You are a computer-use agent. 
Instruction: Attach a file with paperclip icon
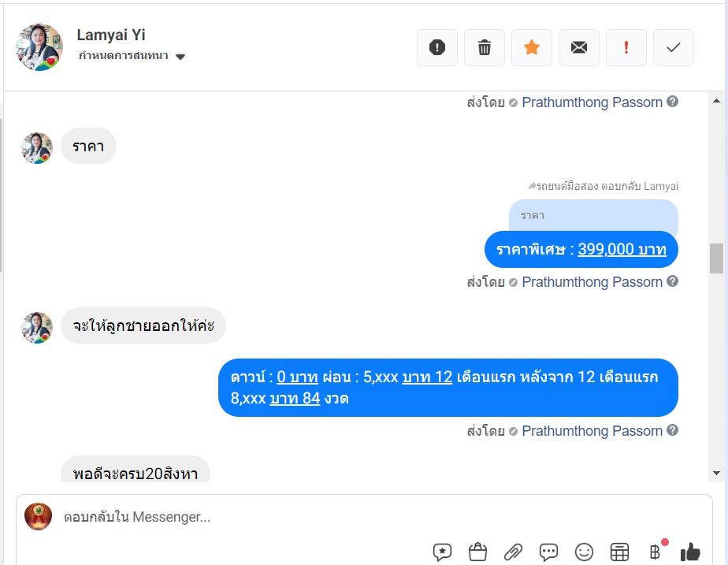[513, 552]
